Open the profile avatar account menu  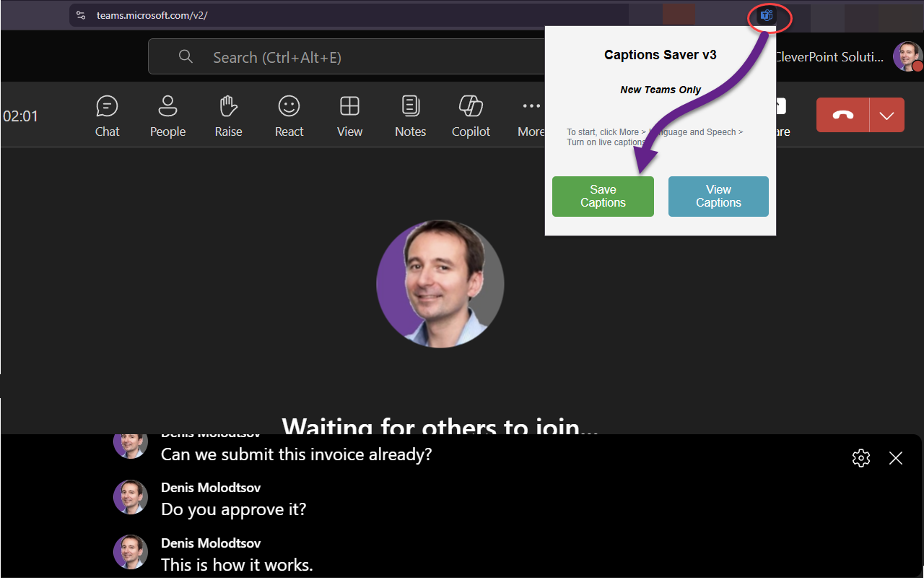907,56
